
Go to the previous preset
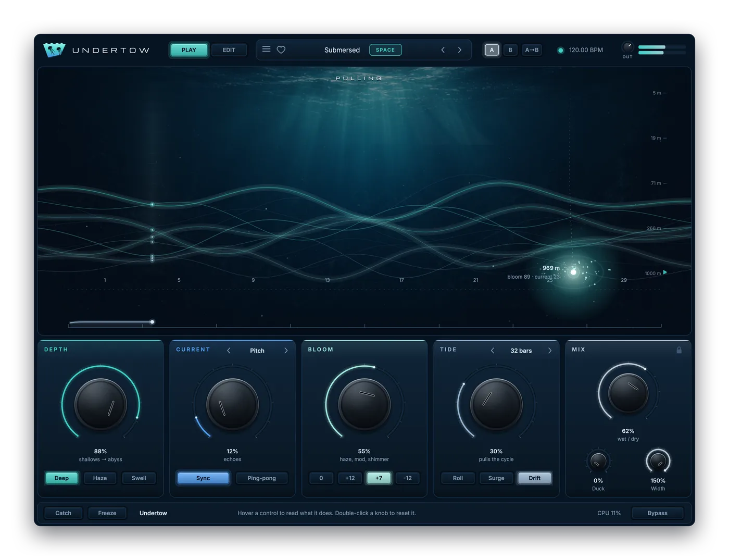click(x=443, y=50)
